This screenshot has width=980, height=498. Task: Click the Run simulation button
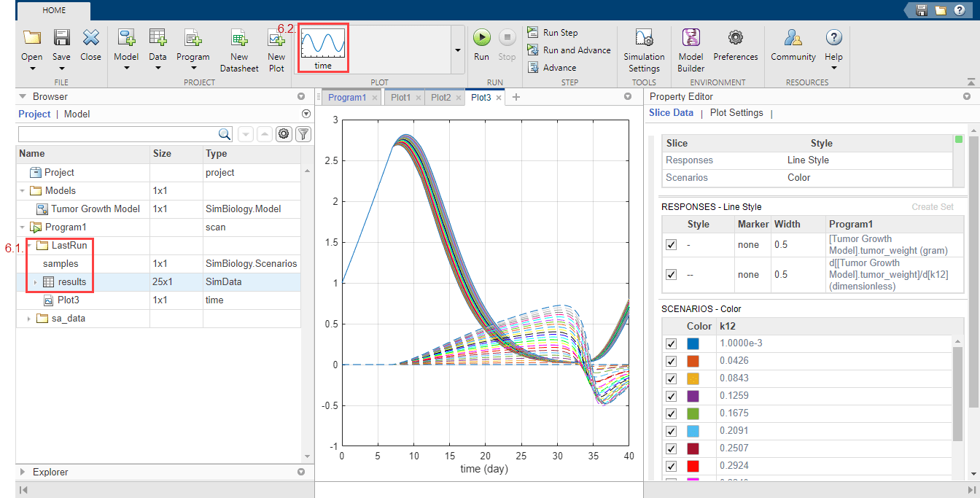(481, 38)
